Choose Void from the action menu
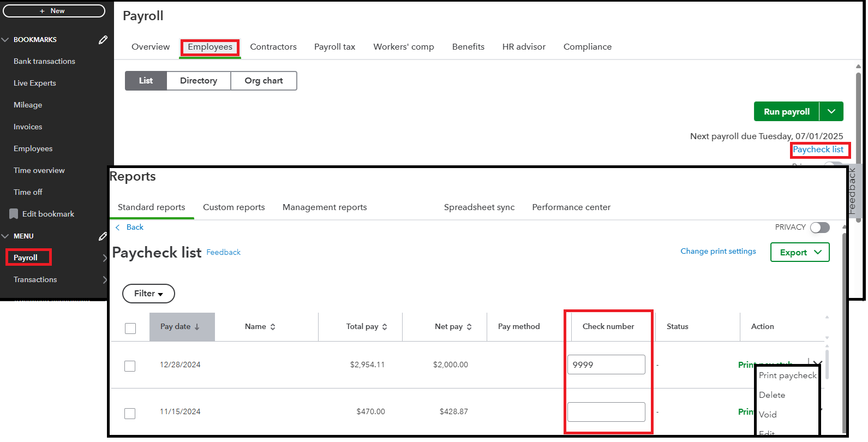868x442 pixels. (x=768, y=415)
